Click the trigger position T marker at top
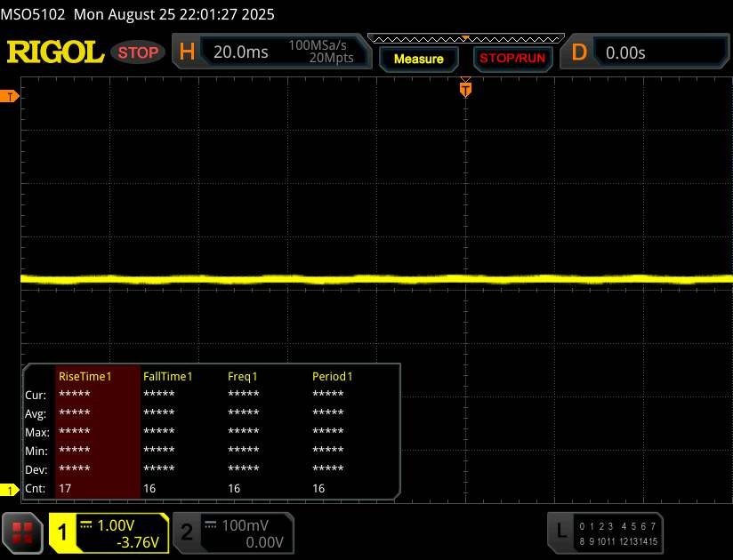Screen dimensions: 733x560 click(465, 89)
